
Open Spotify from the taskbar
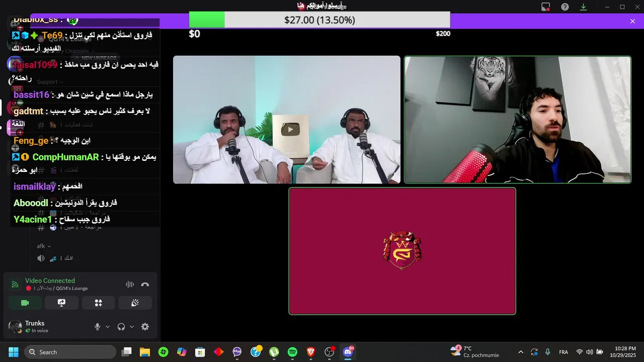click(292, 352)
